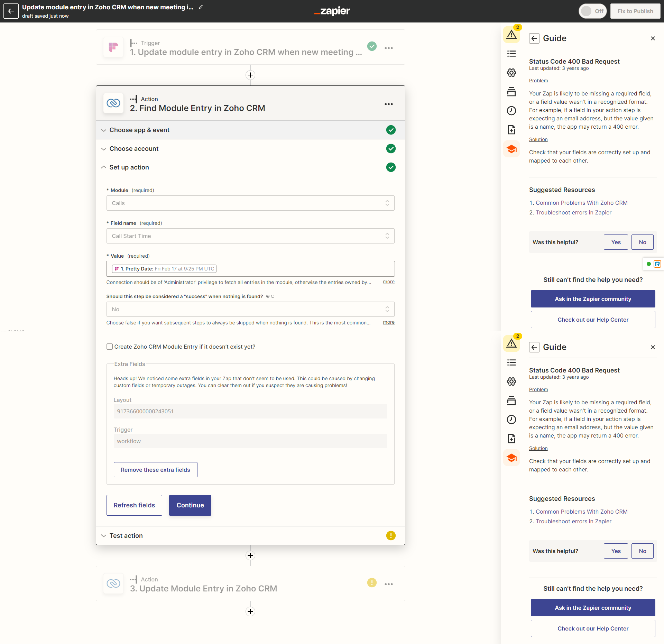Click the Pretty Date mapped value pill

click(164, 269)
